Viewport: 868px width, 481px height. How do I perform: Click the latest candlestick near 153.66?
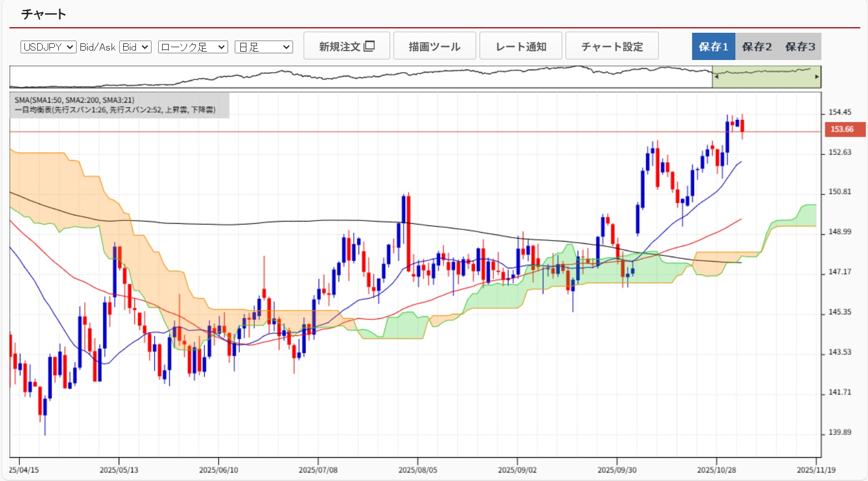(742, 127)
